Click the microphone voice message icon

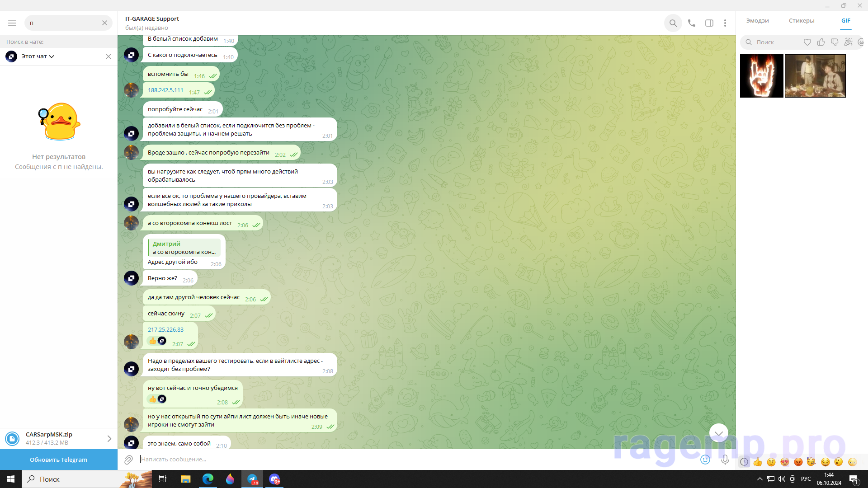click(x=725, y=460)
